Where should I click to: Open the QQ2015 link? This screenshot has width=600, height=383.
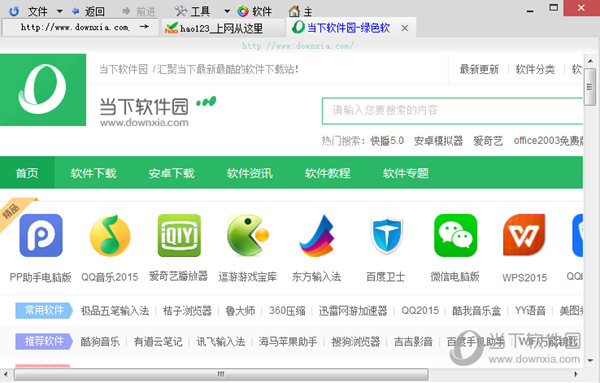click(x=420, y=310)
